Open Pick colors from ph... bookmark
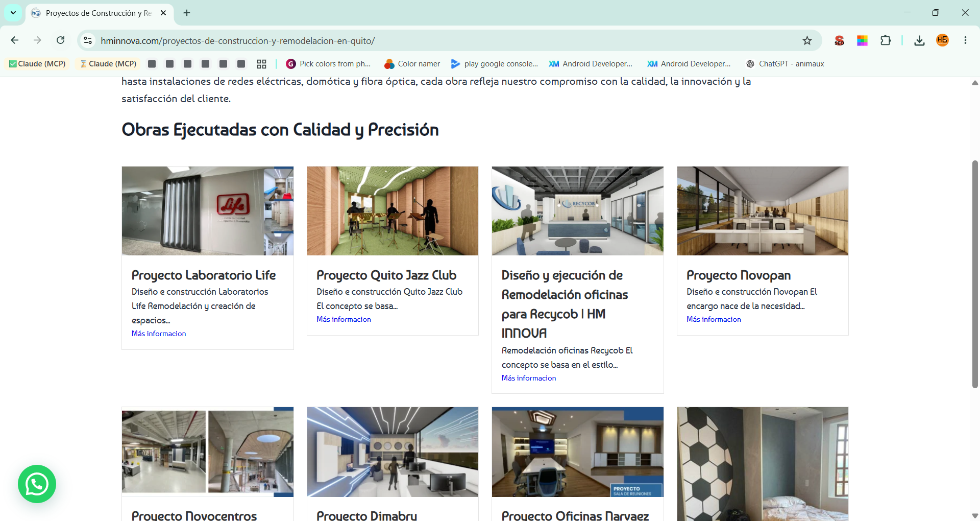Screen dimensions: 980x521 point(328,64)
